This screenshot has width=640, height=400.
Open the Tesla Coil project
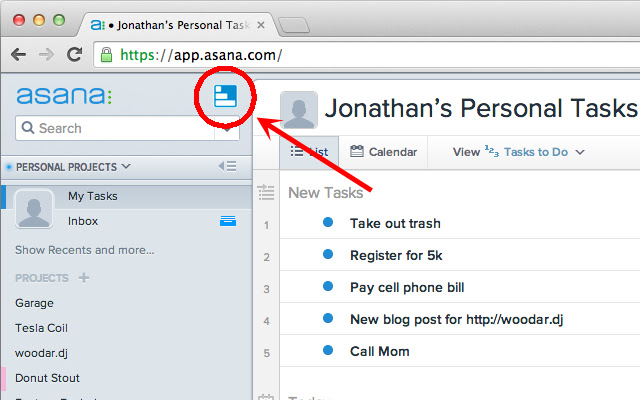point(41,328)
